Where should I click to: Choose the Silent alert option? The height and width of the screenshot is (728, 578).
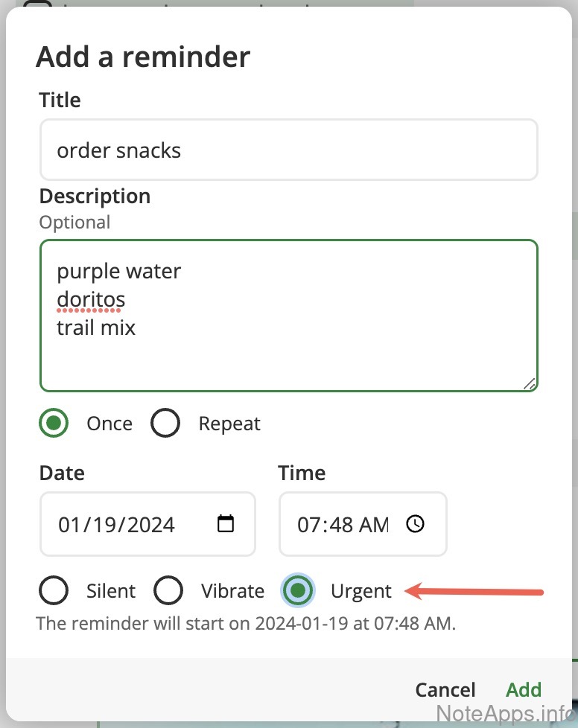click(54, 591)
